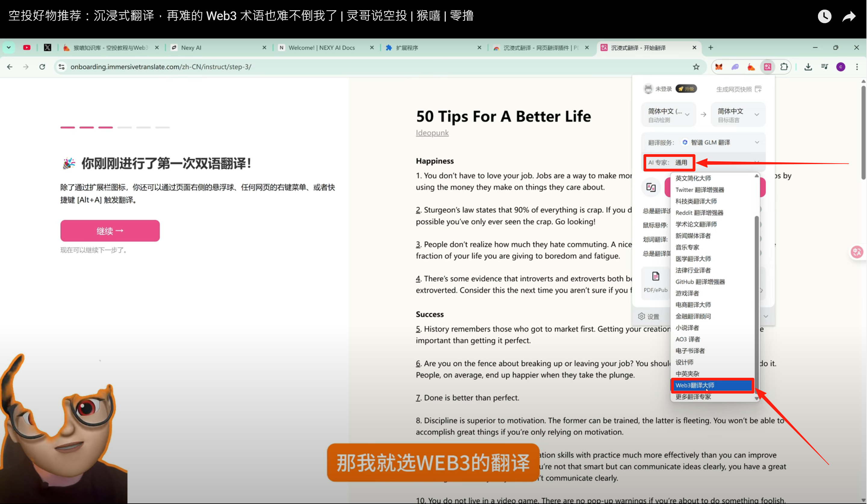Image resolution: width=867 pixels, height=504 pixels.
Task: Bookmark this page with the star icon
Action: 696,67
